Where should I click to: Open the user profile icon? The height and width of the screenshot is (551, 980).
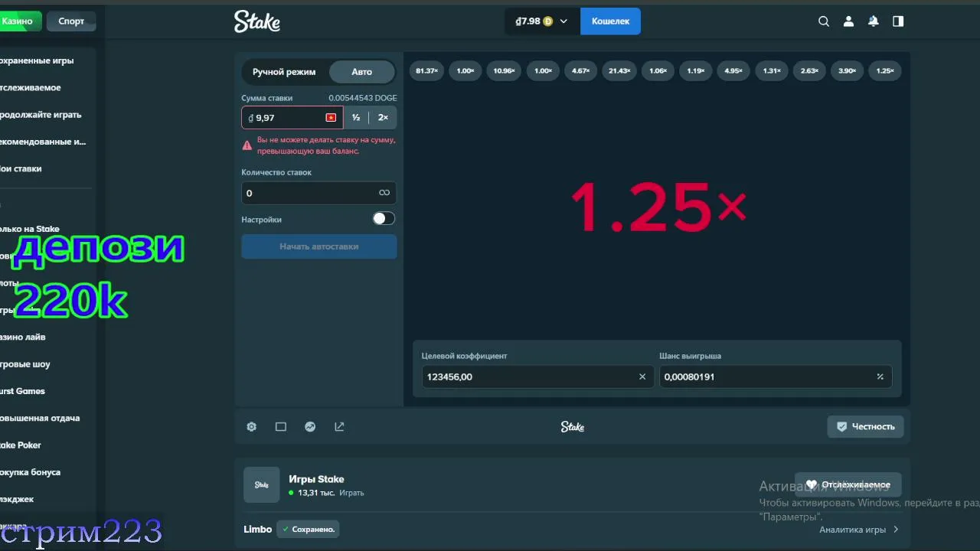click(848, 21)
